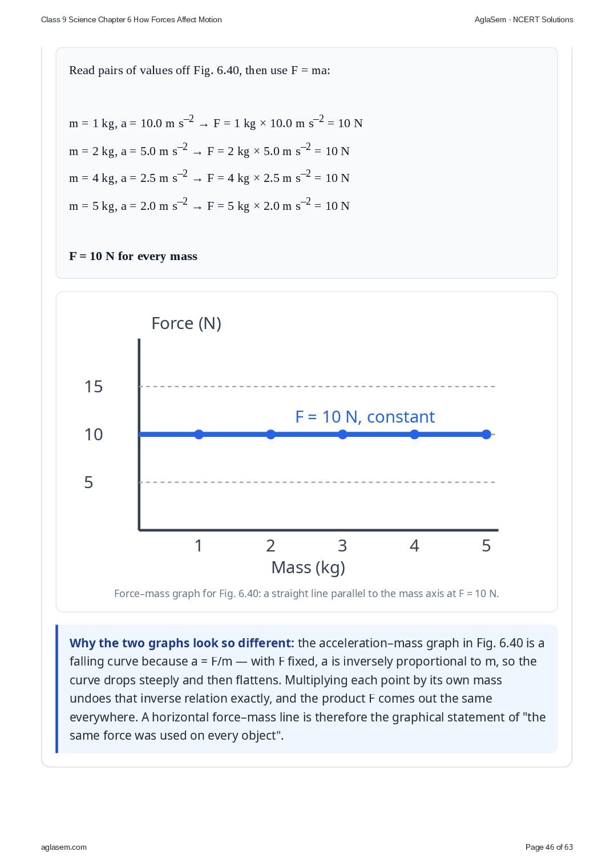Click the AglaSem · NCERT Solutions header text
Viewport: 614px width, 868px height.
click(524, 19)
